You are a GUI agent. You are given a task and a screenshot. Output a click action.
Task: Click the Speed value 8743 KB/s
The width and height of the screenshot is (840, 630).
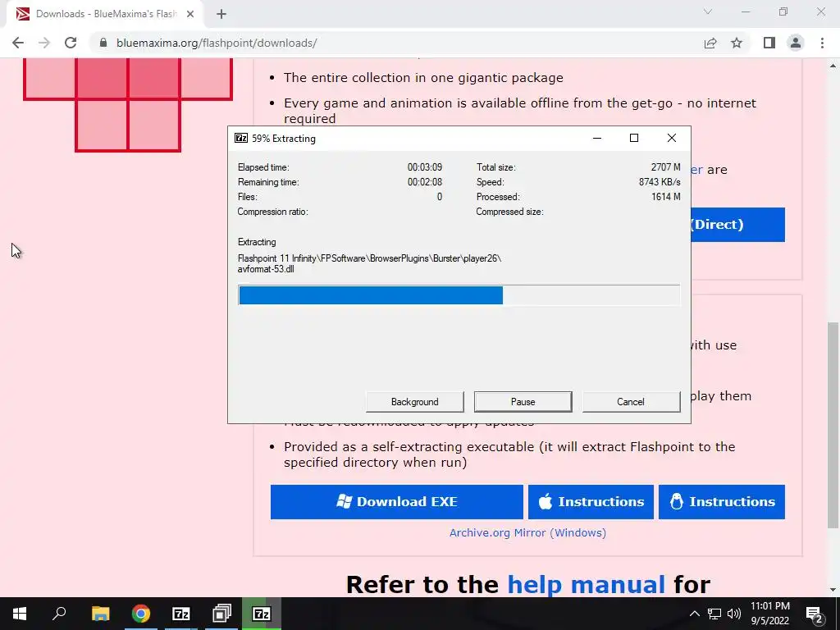(660, 182)
